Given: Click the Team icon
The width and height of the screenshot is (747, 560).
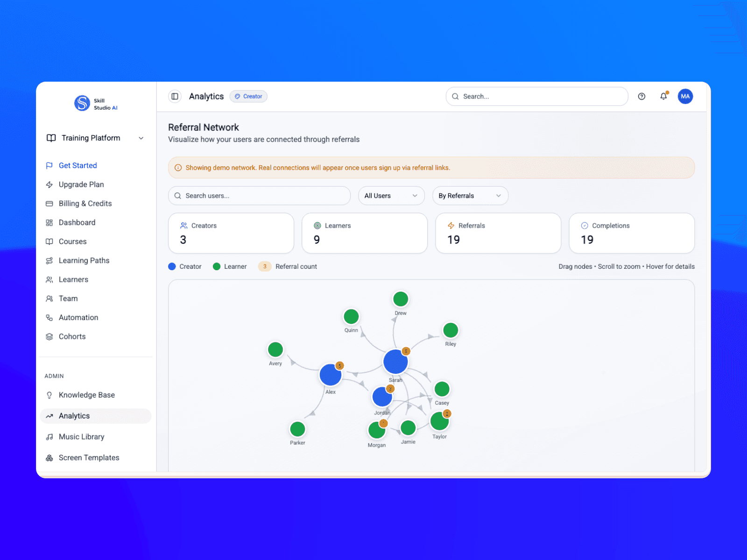Looking at the screenshot, I should tap(49, 299).
